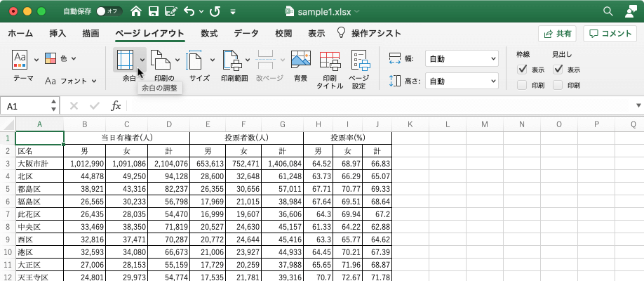The width and height of the screenshot is (644, 281).
Task: Open the undo history dropdown arrow
Action: (x=201, y=12)
